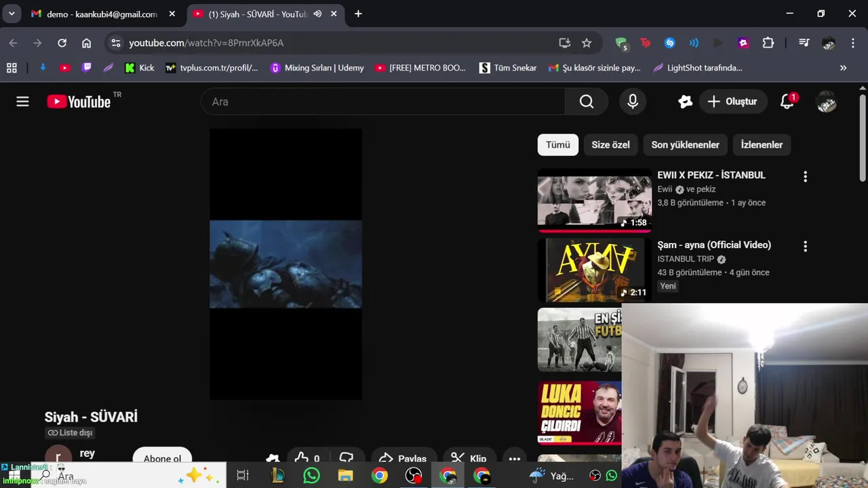The image size is (868, 488).
Task: Open the more actions ellipsis under video
Action: [515, 458]
